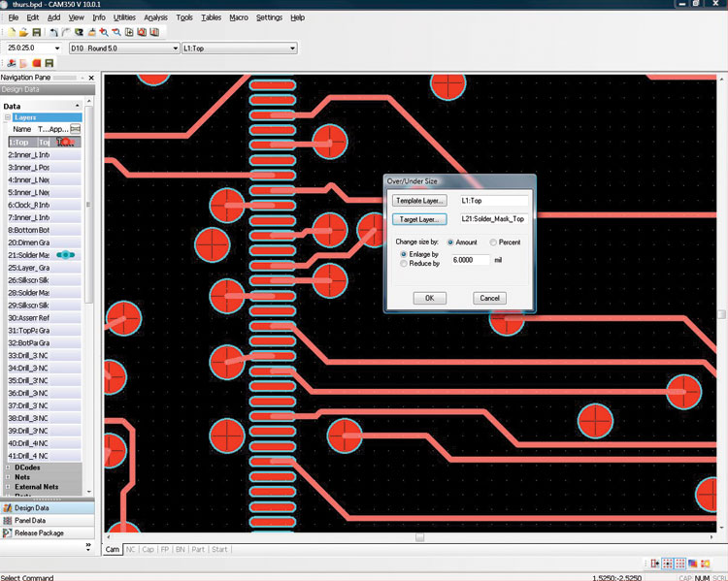Click the Save disk icon in toolbar

click(36, 32)
